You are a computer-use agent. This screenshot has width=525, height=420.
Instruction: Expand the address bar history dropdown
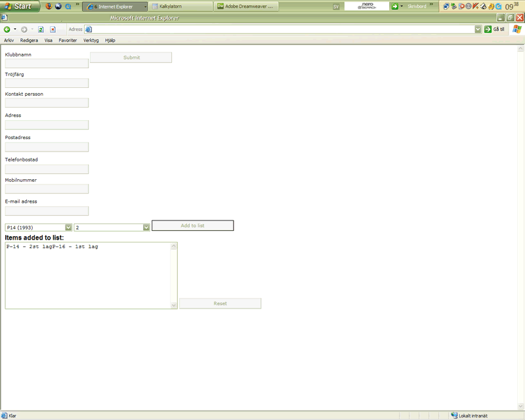478,30
